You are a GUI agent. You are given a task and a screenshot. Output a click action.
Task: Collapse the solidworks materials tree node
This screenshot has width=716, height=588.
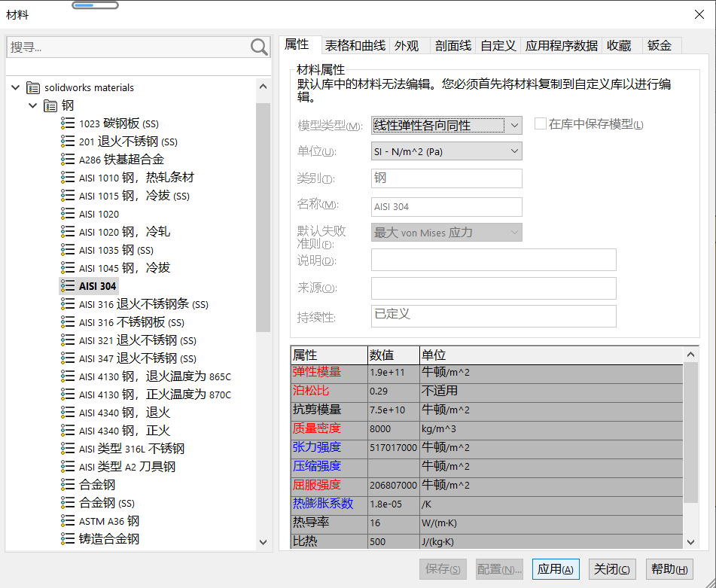(16, 87)
